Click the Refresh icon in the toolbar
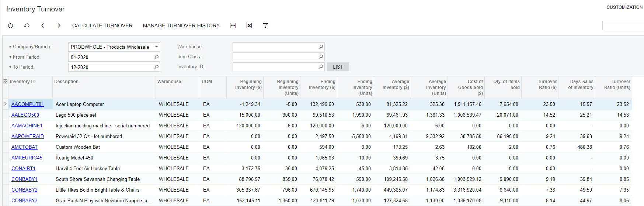Screen dimensions: 644x206 (10, 25)
